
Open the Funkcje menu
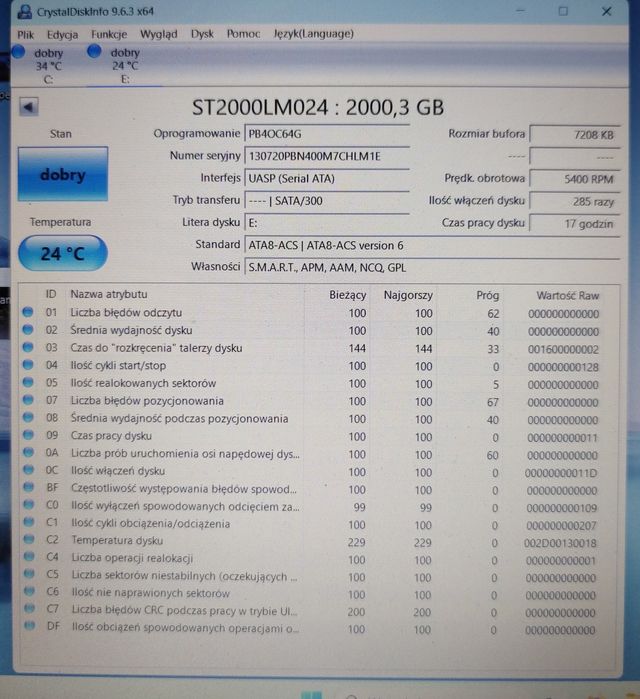coord(109,34)
